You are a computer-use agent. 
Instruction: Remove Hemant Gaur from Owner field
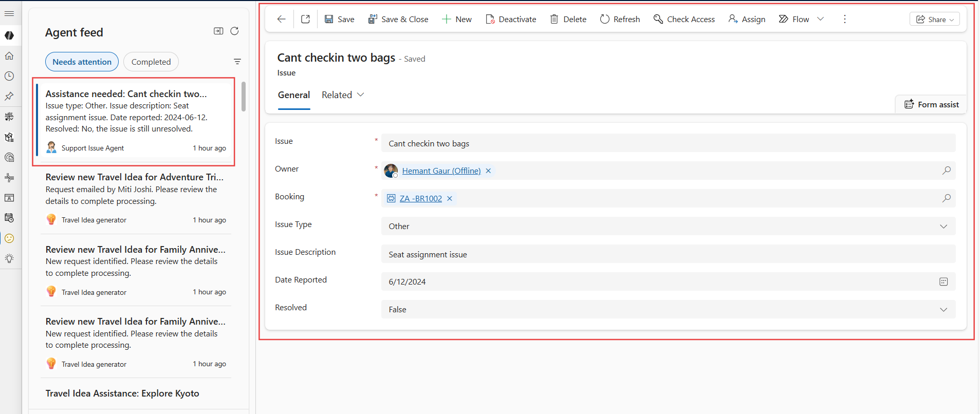click(488, 171)
